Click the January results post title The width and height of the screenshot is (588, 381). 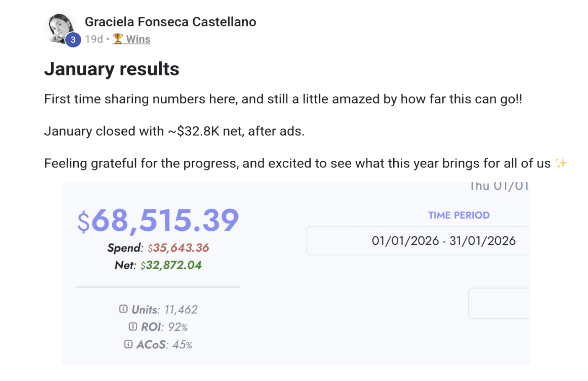point(112,69)
